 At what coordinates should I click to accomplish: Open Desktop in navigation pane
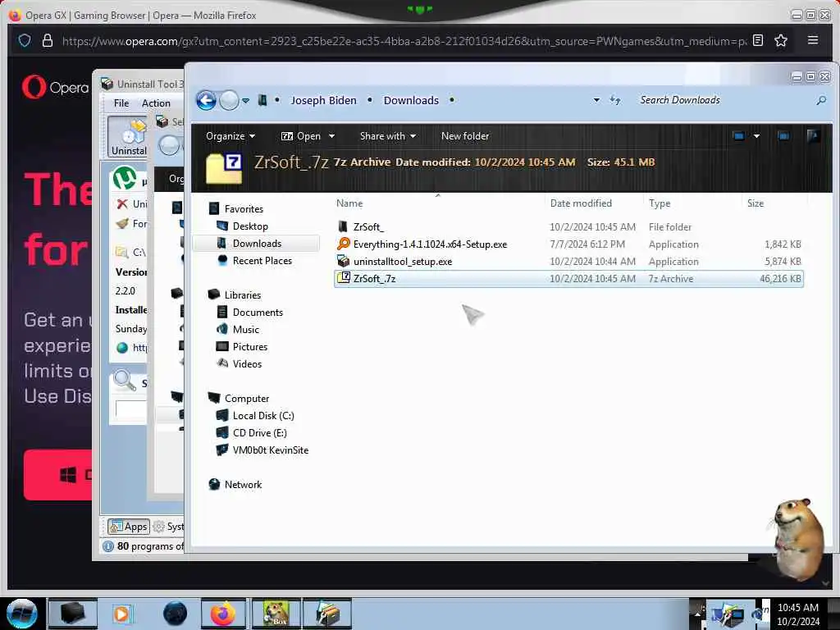[x=249, y=226]
